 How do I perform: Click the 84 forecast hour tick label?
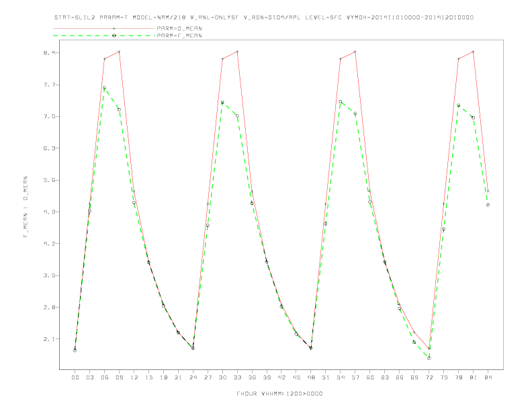coord(488,377)
